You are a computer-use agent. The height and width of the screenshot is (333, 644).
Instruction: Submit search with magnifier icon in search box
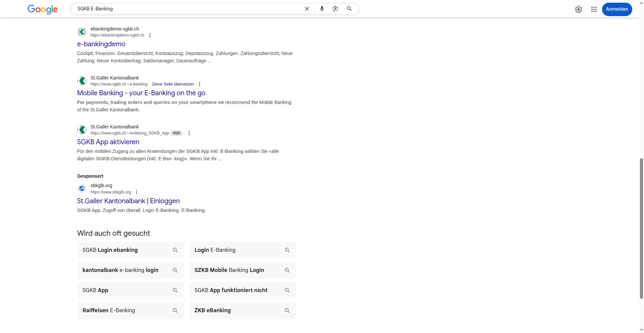tap(349, 9)
